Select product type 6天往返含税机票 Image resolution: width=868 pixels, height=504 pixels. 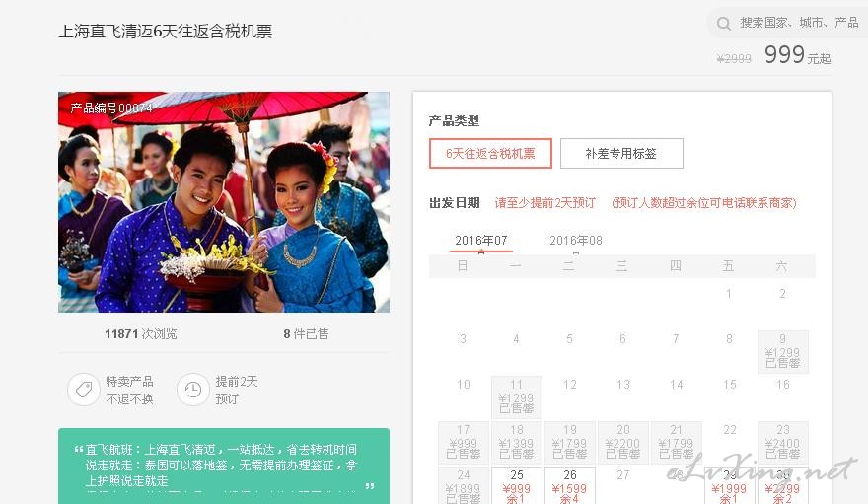[x=490, y=153]
